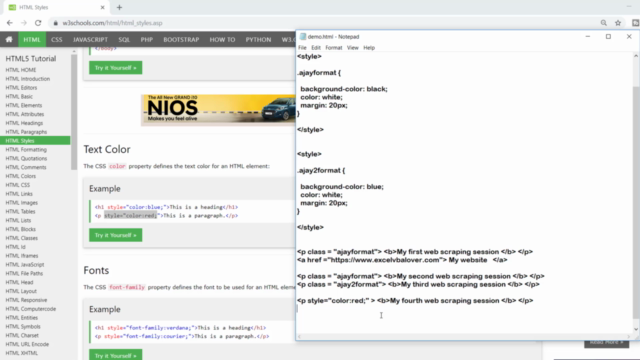This screenshot has height=360, width=640.
Task: Maximize the Notepad window
Action: [x=608, y=36]
